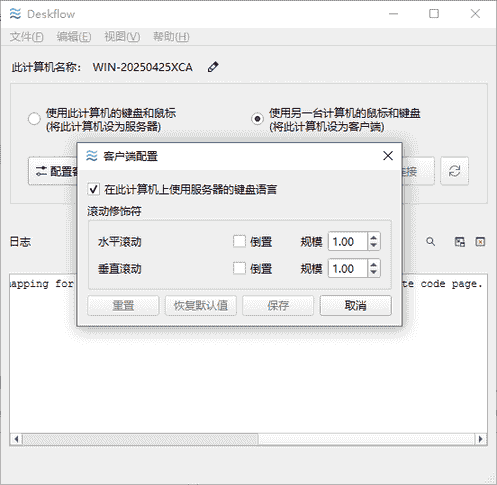Decrease 垂直滚动 规模 with down arrow
Image resolution: width=497 pixels, height=485 pixels.
pos(374,272)
